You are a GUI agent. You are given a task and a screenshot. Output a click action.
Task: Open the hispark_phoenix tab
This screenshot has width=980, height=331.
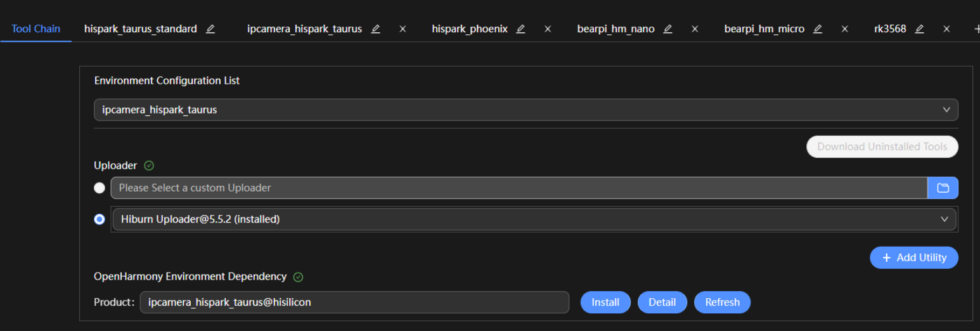(469, 29)
